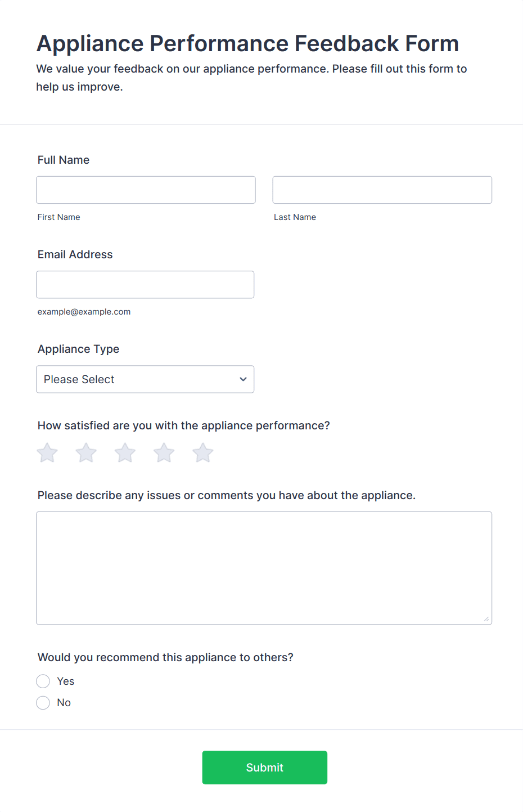Give a five-star rating

tap(203, 453)
